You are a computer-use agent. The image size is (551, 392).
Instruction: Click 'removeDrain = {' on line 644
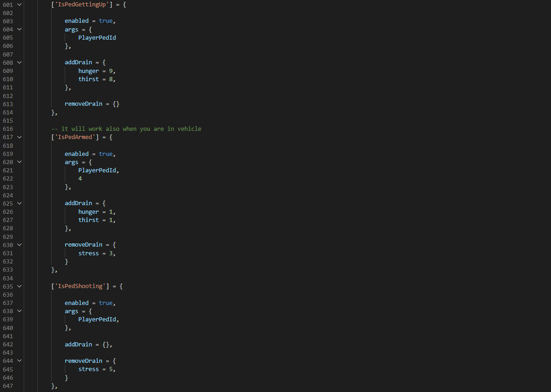point(90,361)
